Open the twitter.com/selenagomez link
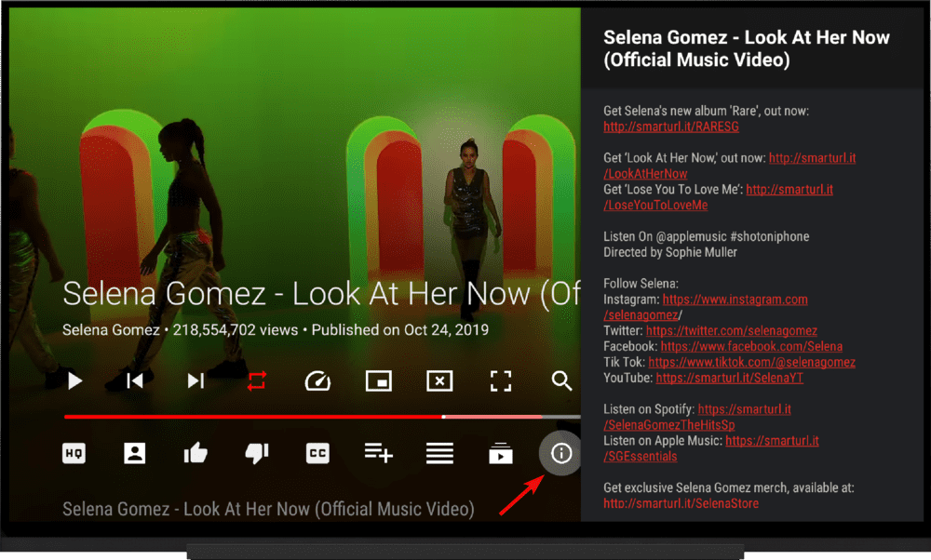The height and width of the screenshot is (560, 931). coord(732,330)
